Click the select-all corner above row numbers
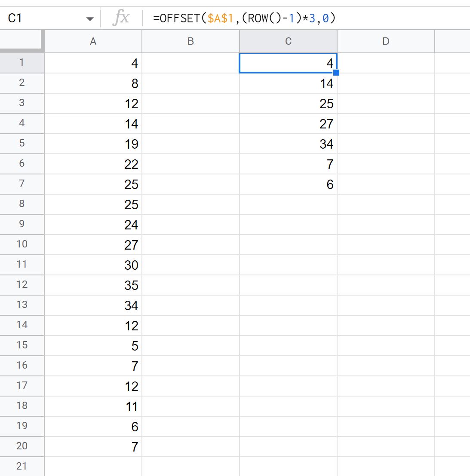 point(22,41)
